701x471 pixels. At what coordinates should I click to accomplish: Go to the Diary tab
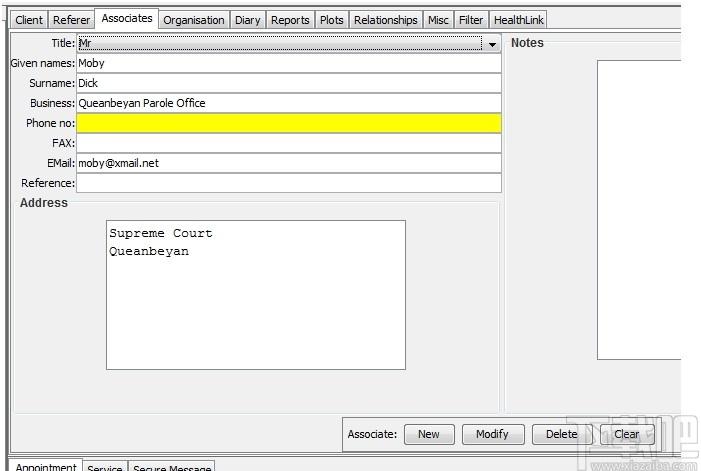(x=248, y=20)
